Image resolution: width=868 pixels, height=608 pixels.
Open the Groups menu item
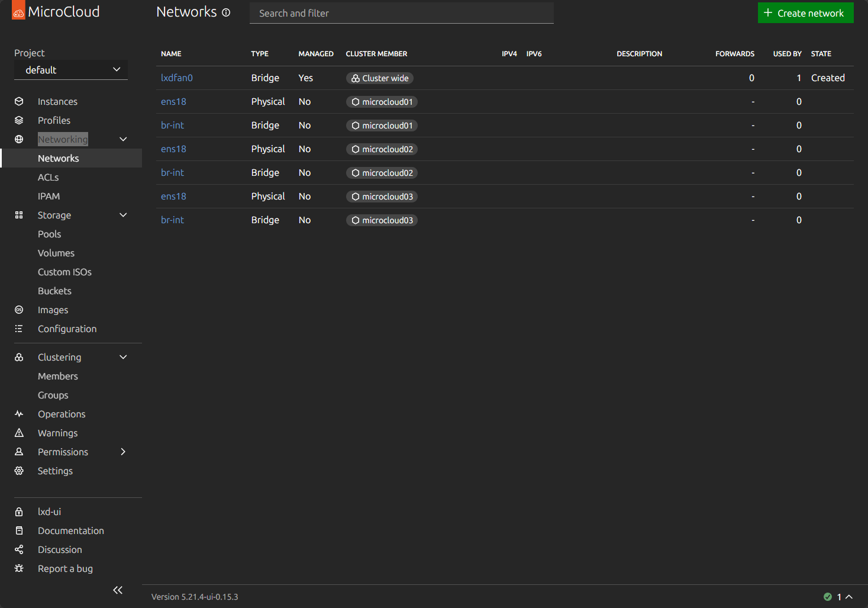point(71,395)
